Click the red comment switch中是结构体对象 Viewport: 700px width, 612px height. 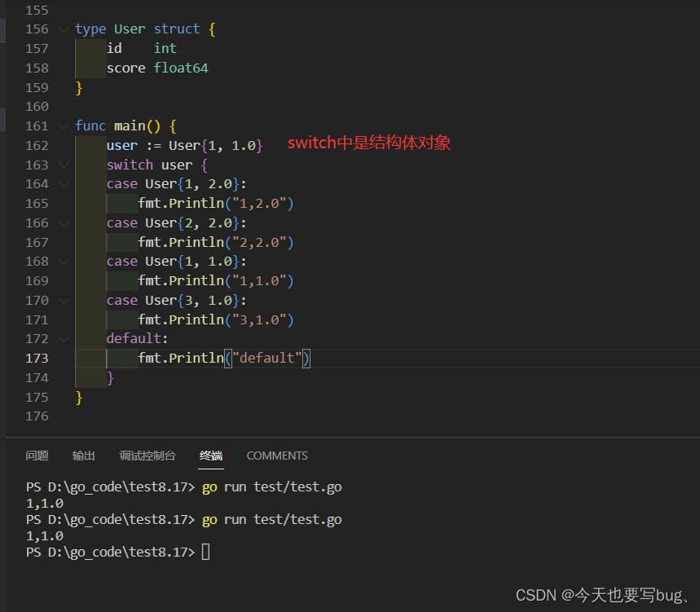(369, 142)
